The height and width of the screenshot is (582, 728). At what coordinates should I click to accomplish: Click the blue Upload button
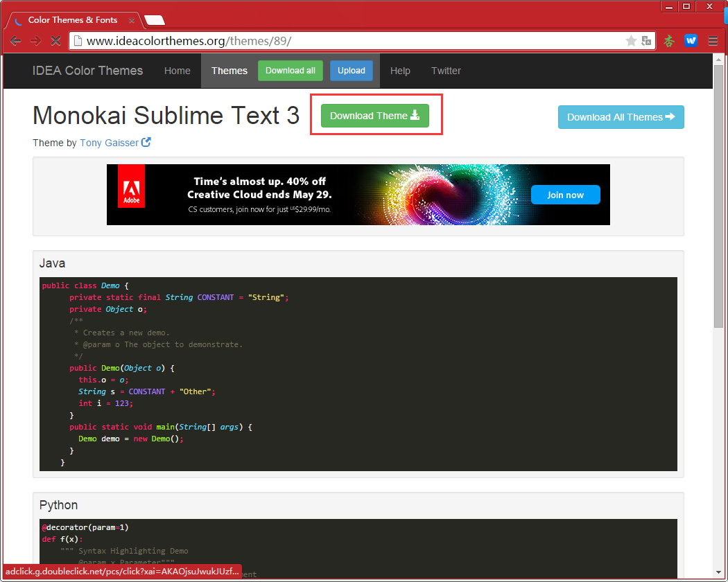352,71
